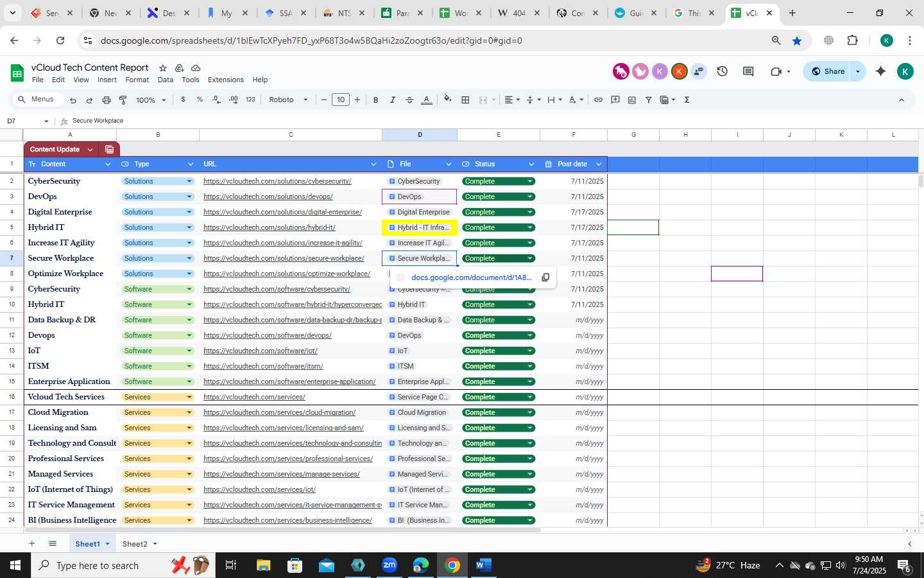Apply percent format icon
This screenshot has width=924, height=578.
[x=200, y=100]
